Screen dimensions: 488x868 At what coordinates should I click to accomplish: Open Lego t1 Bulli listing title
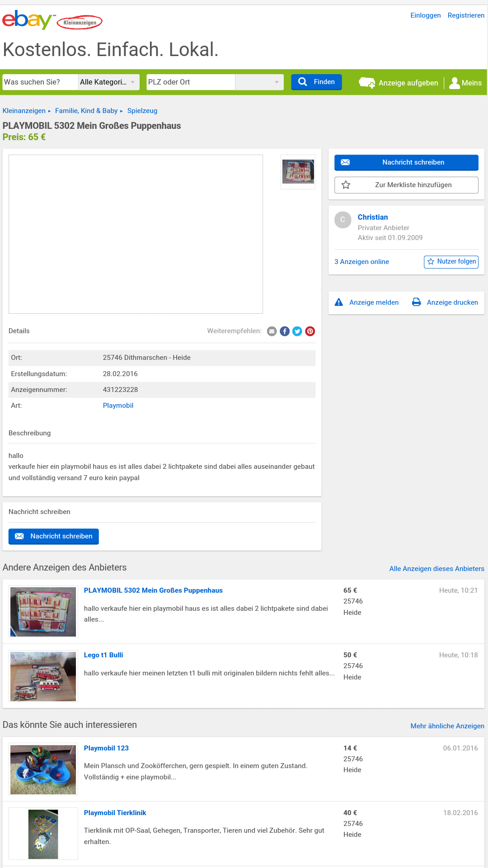point(103,655)
